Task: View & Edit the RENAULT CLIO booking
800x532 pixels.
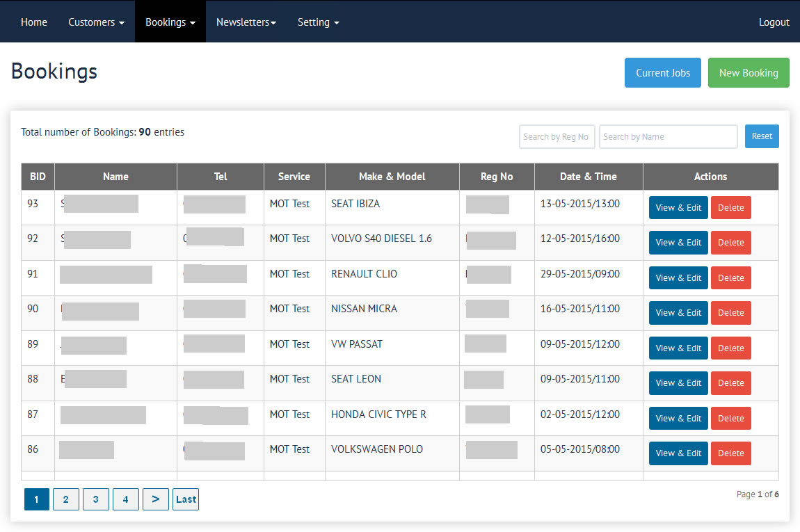Action: click(678, 278)
